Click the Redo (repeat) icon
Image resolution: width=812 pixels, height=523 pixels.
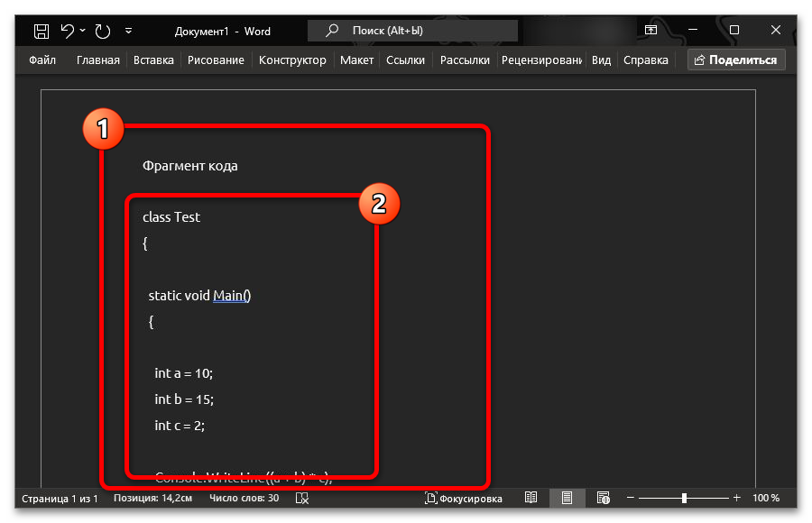[x=103, y=32]
